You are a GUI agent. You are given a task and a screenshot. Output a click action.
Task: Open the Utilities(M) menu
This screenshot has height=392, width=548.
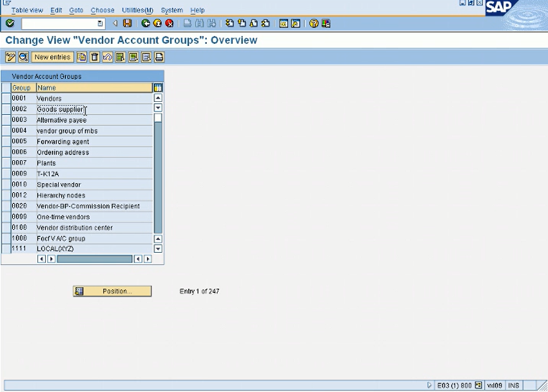click(x=137, y=10)
